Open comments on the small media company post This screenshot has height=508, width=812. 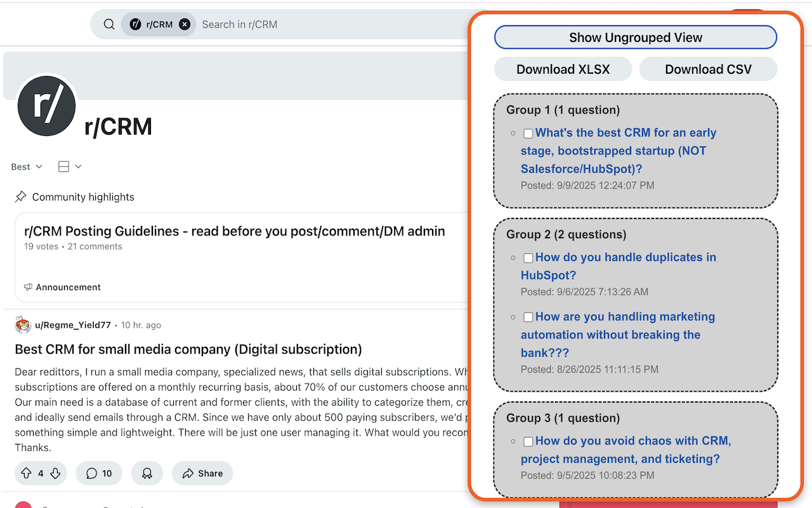[x=99, y=473]
